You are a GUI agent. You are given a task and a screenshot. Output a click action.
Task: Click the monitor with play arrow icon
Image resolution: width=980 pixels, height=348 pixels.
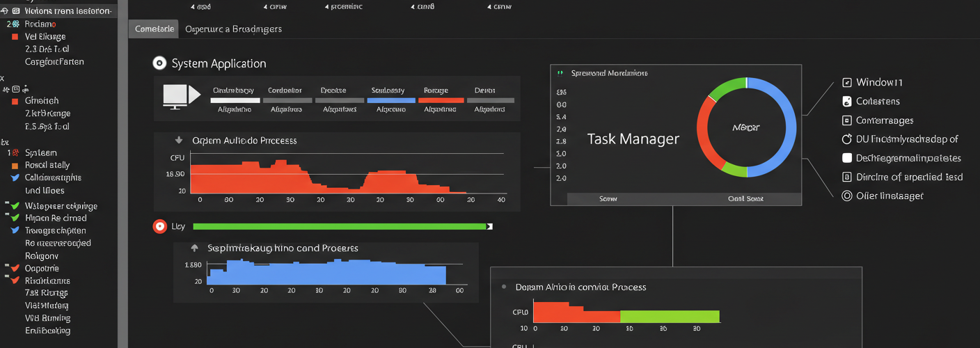pos(181,96)
